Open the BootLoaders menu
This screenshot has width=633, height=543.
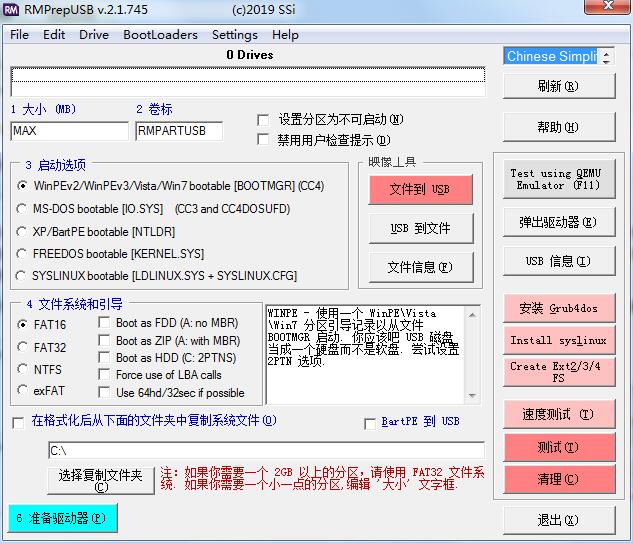point(160,34)
